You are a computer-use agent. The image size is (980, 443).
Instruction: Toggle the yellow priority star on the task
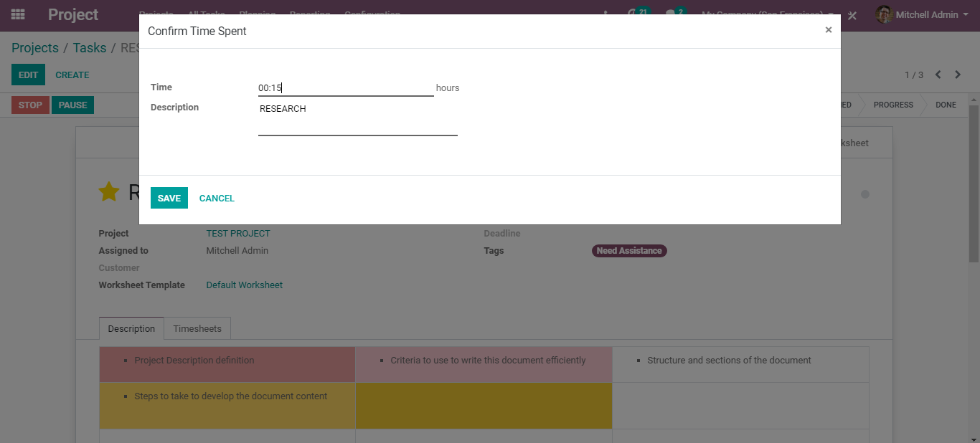click(109, 191)
